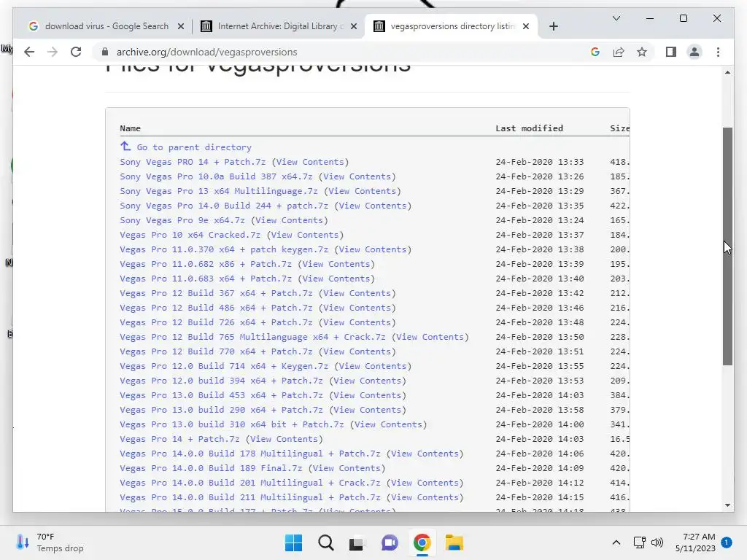Open Vegas Pro 14.0.0 Build 201 Multilingual + Crack.7z
Screen dimensions: 747x560
(x=250, y=483)
